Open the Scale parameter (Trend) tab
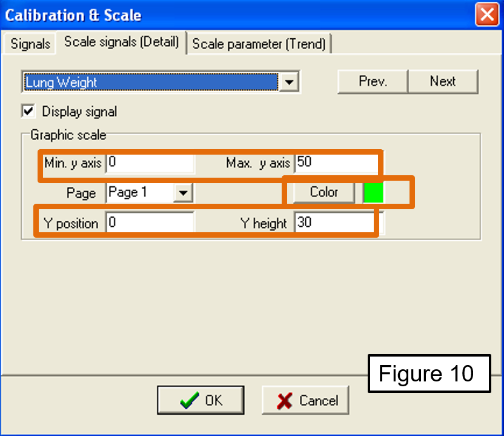Viewport: 504px width, 436px height. coord(259,44)
